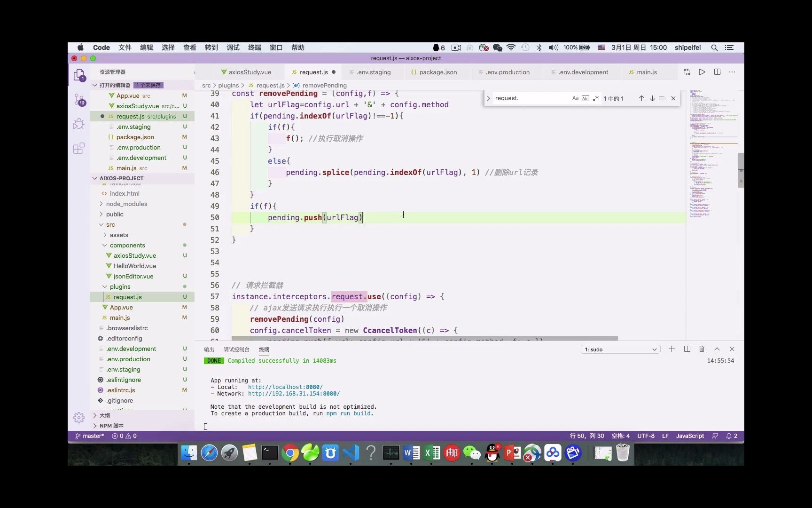Click the master* branch in status bar

[x=89, y=436]
